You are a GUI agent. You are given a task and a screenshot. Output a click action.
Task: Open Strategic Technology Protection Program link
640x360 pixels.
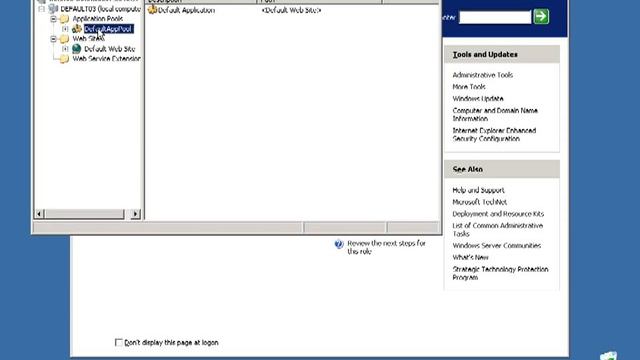[x=500, y=273]
